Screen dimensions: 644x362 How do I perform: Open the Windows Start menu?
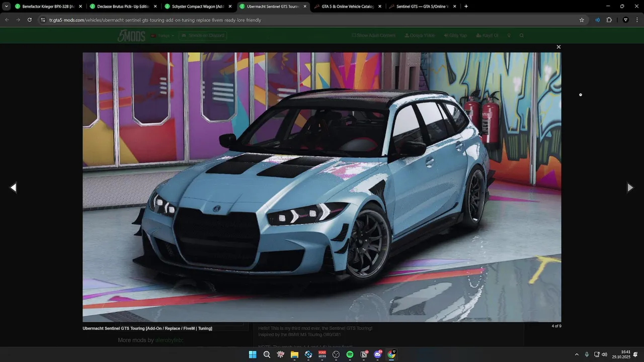tap(253, 354)
